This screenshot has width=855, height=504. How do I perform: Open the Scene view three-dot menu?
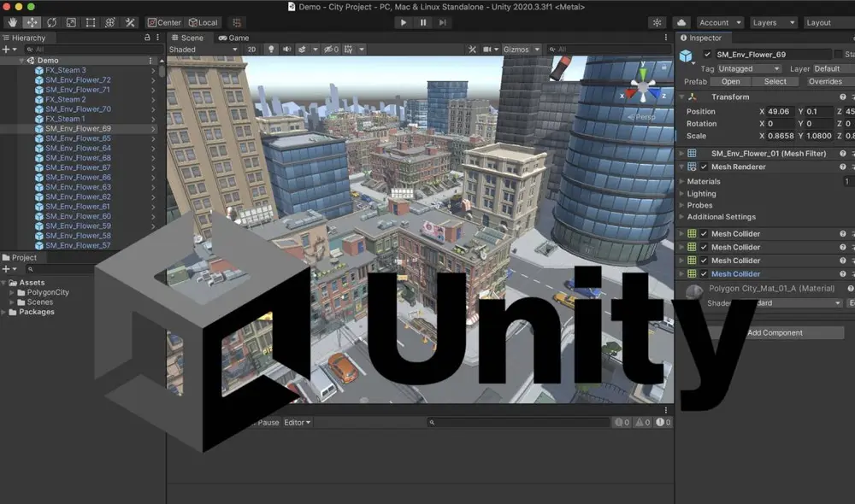pos(666,38)
